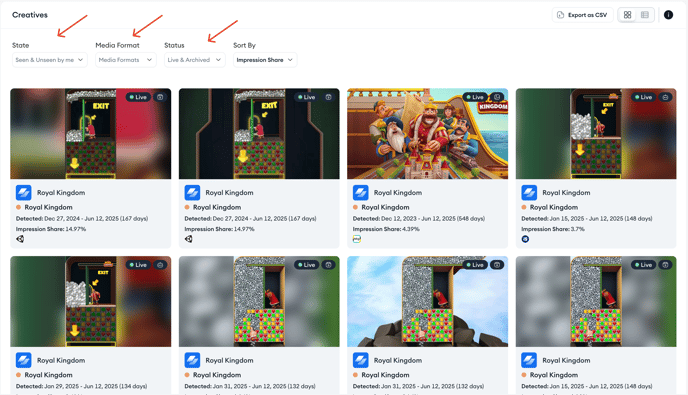The width and height of the screenshot is (688, 395).
Task: Click the blue app icon on the sky and rocks card
Action: click(361, 360)
